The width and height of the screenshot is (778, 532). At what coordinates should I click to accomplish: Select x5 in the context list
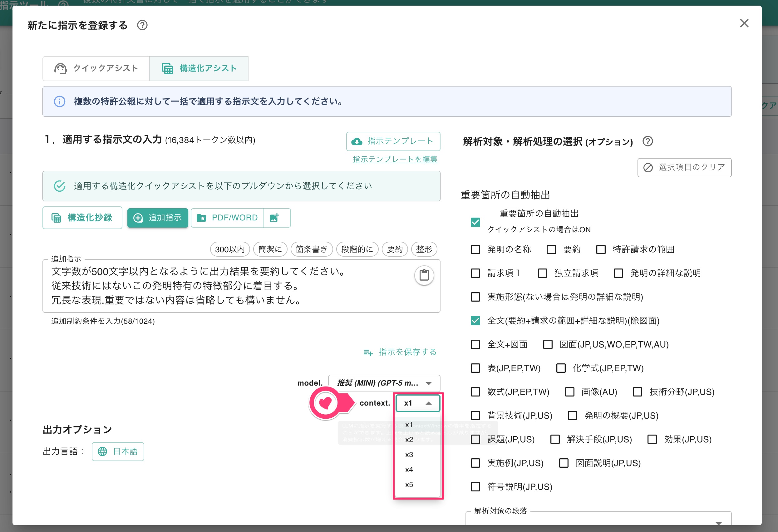point(418,485)
